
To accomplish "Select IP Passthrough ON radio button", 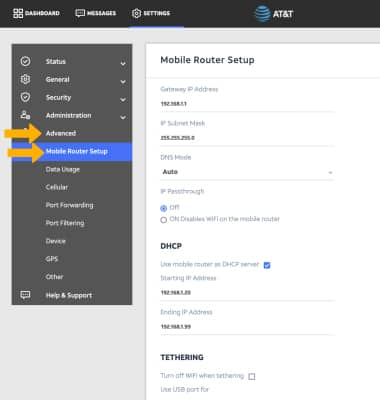I will [163, 220].
